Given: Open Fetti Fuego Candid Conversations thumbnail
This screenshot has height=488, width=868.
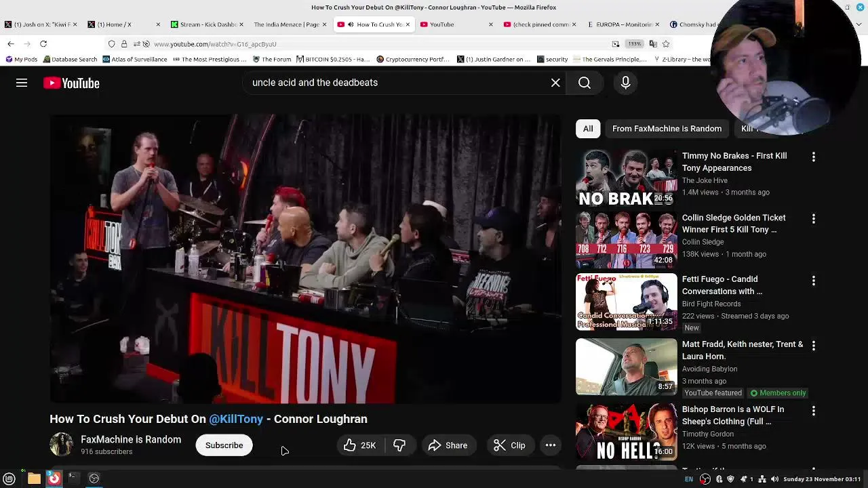Looking at the screenshot, I should point(626,302).
